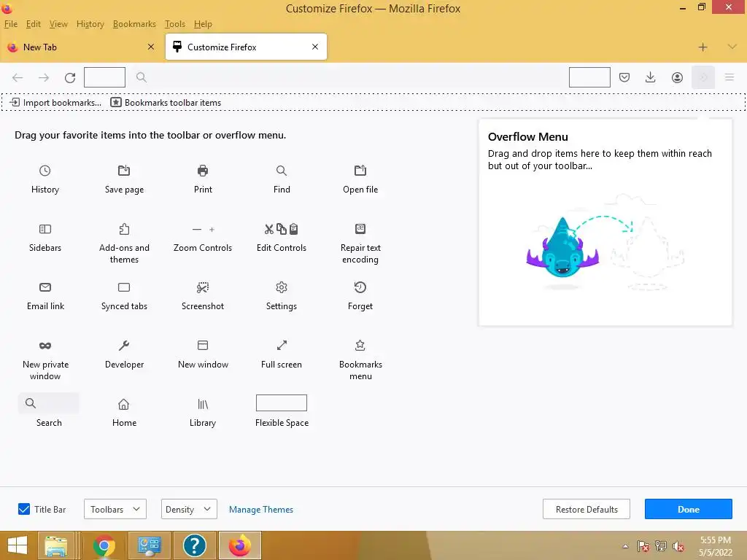Open the View menu
Screen dimensions: 747x560
58,24
